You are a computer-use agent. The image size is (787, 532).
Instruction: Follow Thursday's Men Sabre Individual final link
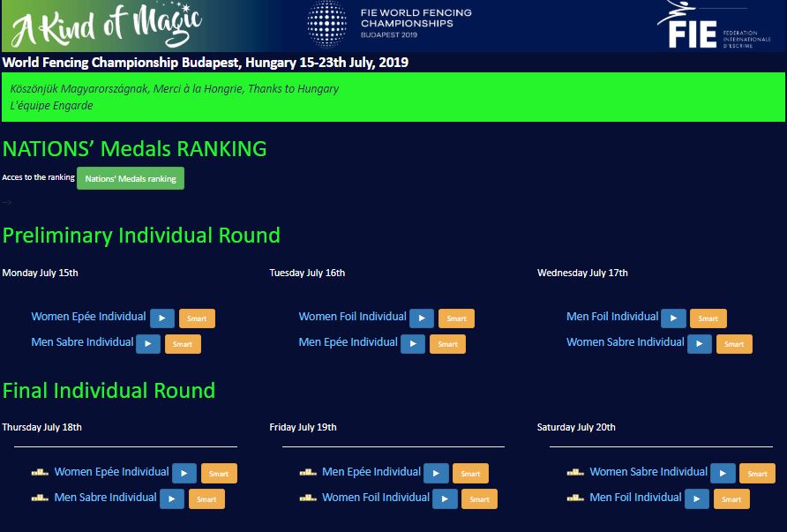(105, 498)
